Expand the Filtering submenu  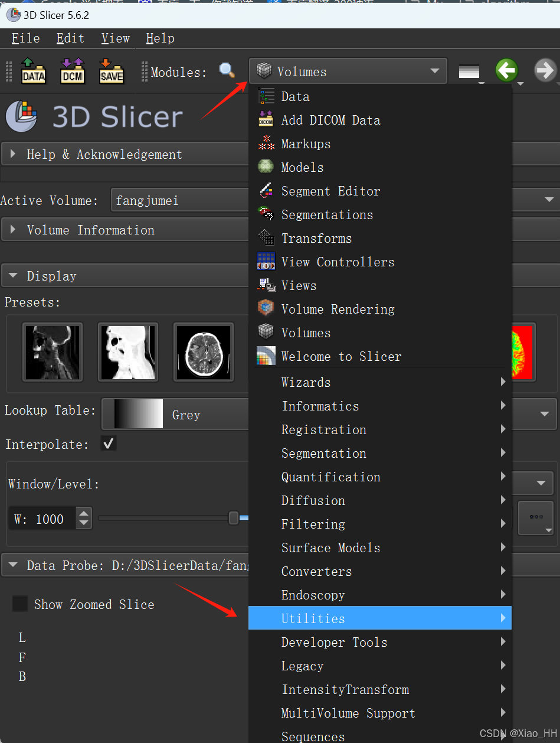(380, 524)
